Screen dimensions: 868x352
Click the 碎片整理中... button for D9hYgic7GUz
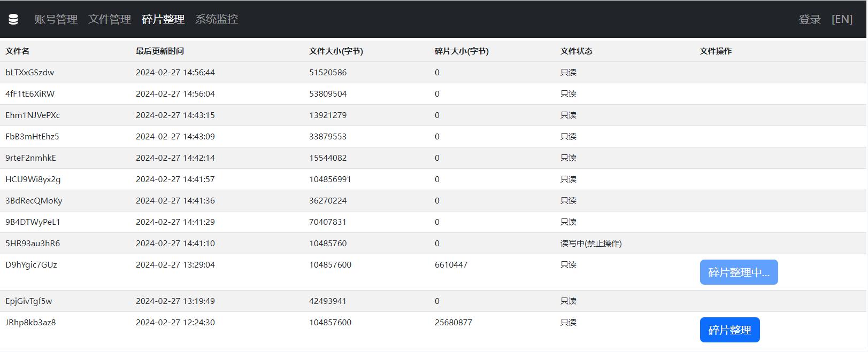pos(739,272)
